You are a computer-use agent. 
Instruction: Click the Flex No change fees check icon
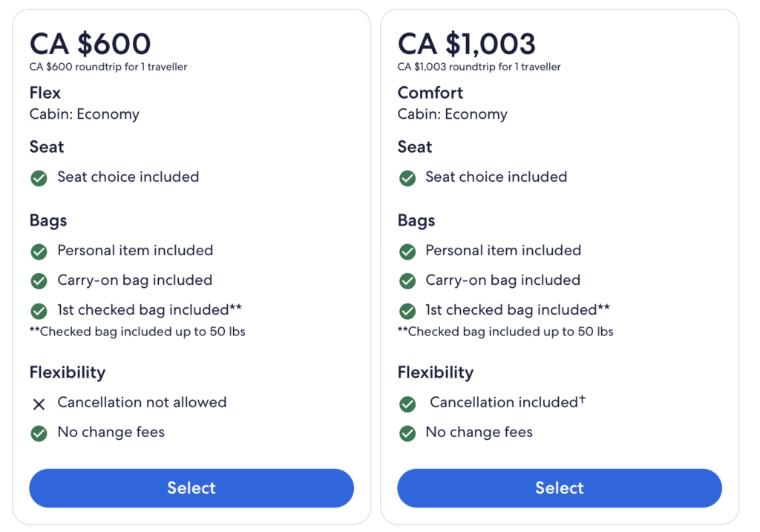coord(39,433)
